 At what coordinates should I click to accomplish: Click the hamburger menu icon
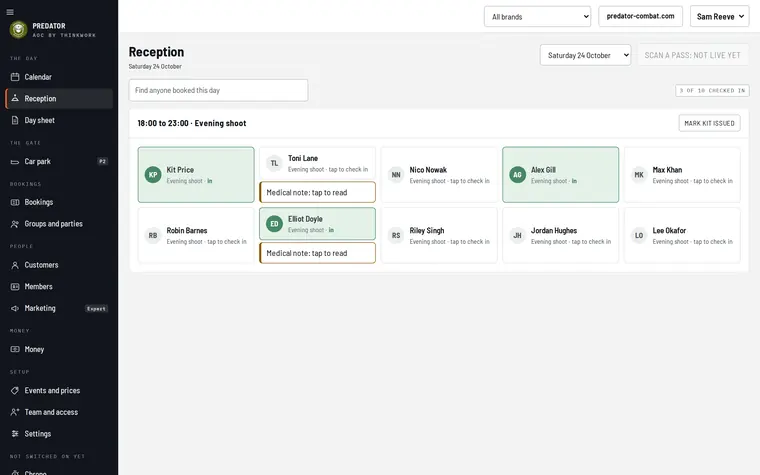click(x=10, y=12)
